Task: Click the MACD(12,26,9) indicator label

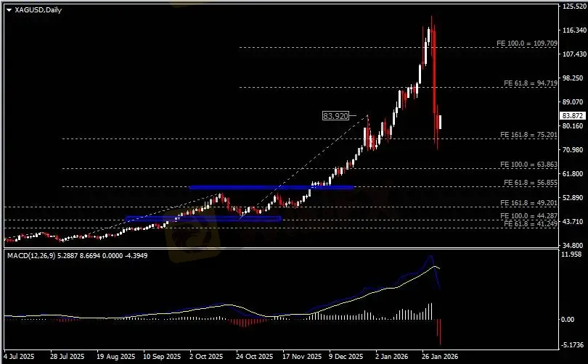Action: click(31, 256)
